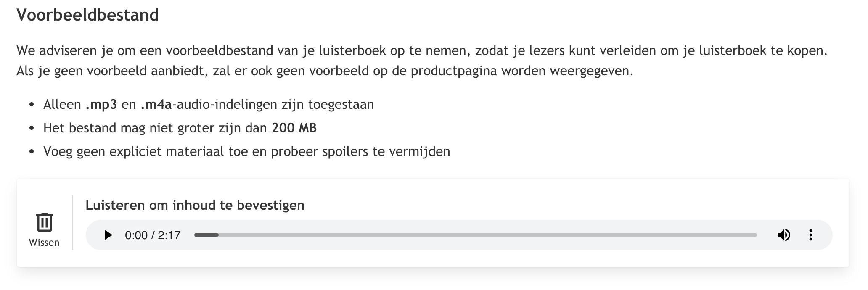Click the bold '200 MB' size limit
Screen dimensions: 868x290
[x=294, y=128]
